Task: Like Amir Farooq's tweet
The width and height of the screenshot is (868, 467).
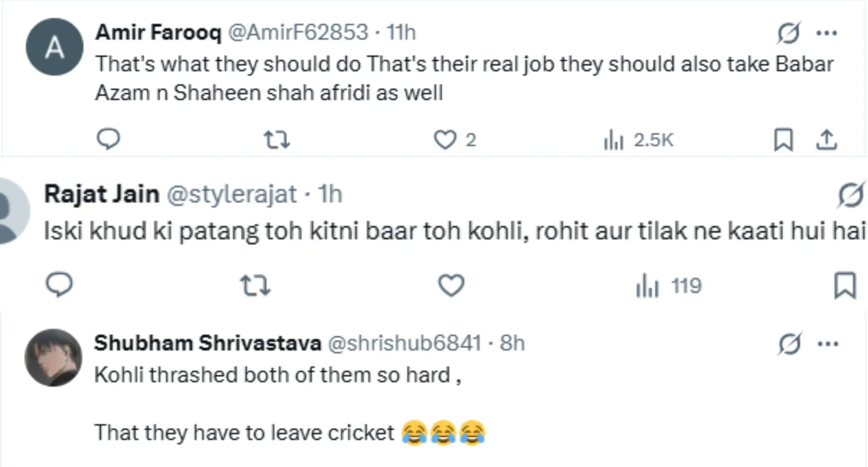Action: 445,140
